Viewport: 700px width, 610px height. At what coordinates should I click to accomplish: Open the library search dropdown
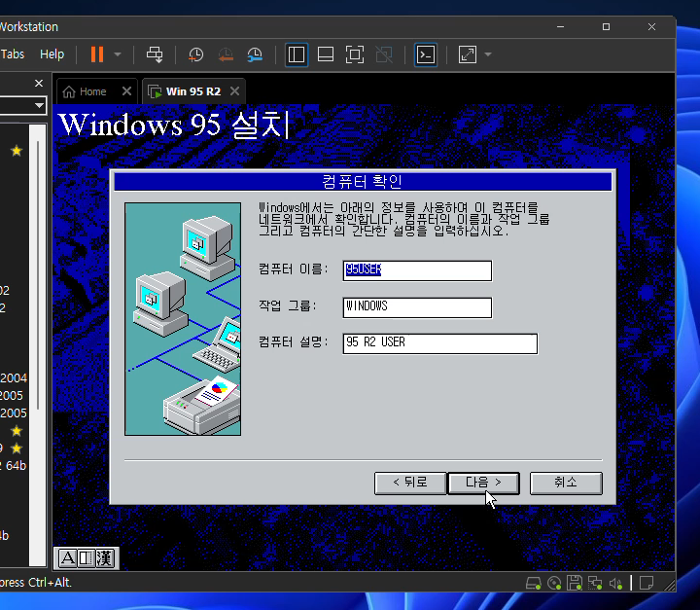click(39, 105)
